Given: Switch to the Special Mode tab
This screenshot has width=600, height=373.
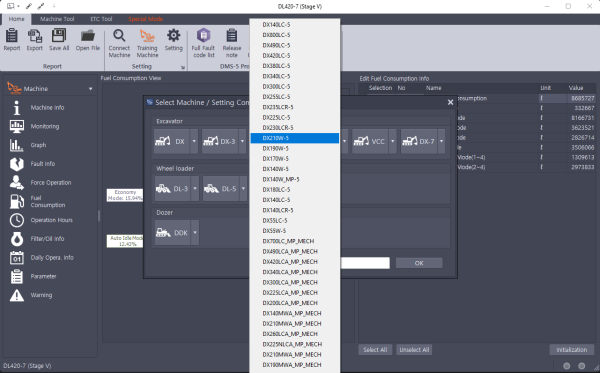Looking at the screenshot, I should click(145, 19).
